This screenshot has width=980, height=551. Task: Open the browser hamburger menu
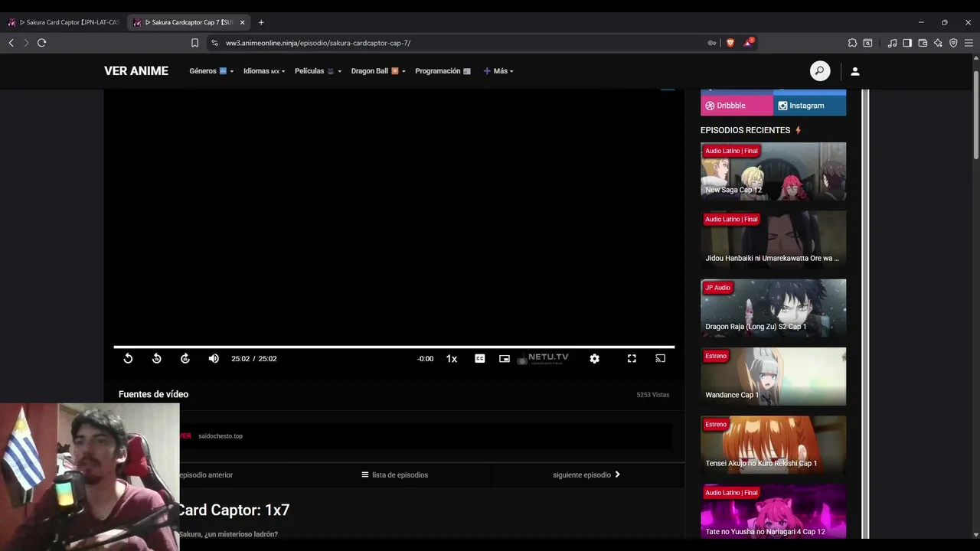[969, 43]
